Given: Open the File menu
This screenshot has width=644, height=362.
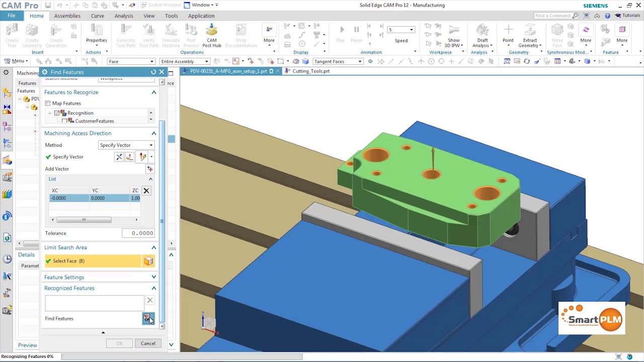Looking at the screenshot, I should point(11,16).
